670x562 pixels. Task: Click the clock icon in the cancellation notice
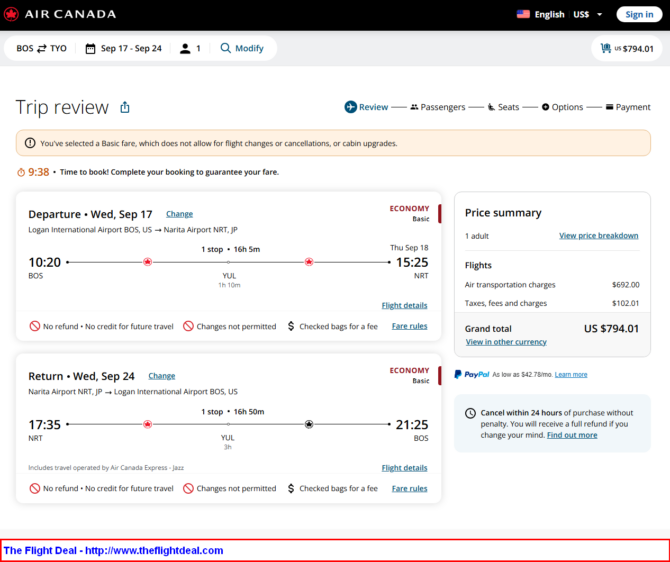pos(470,413)
